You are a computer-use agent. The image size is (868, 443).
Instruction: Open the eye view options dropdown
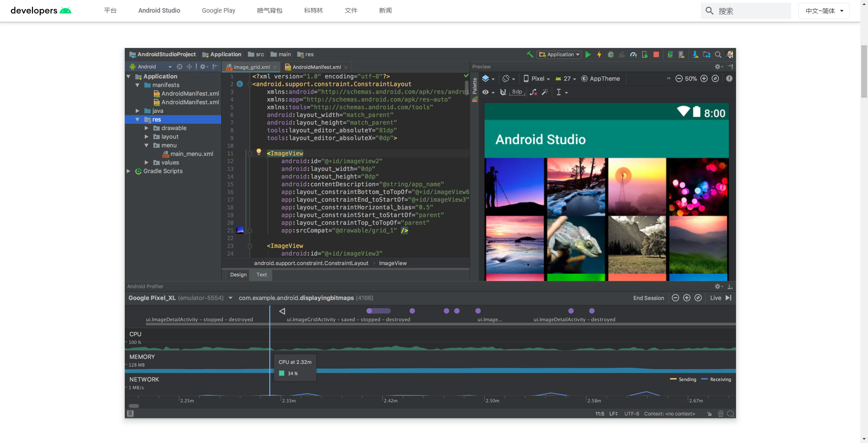pyautogui.click(x=488, y=92)
